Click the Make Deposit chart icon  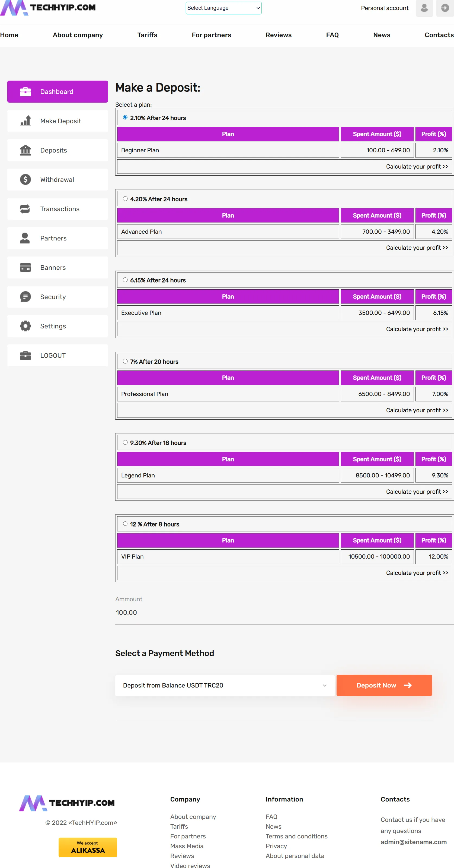click(25, 121)
